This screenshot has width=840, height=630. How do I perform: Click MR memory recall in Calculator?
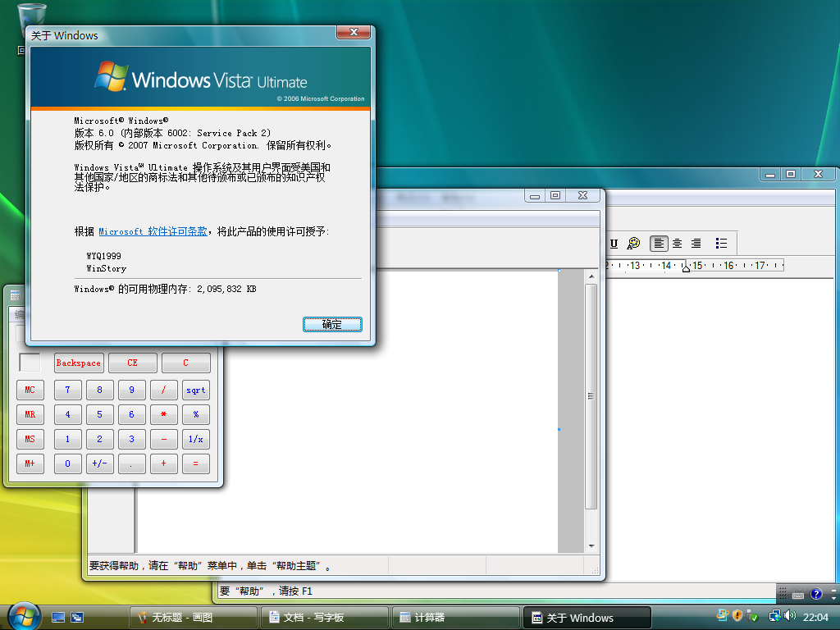(x=30, y=414)
